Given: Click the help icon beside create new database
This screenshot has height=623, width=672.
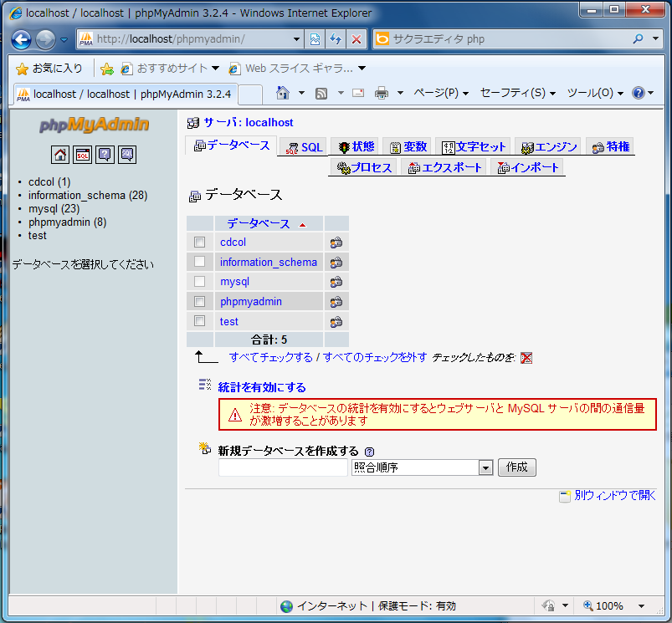Looking at the screenshot, I should tap(369, 452).
